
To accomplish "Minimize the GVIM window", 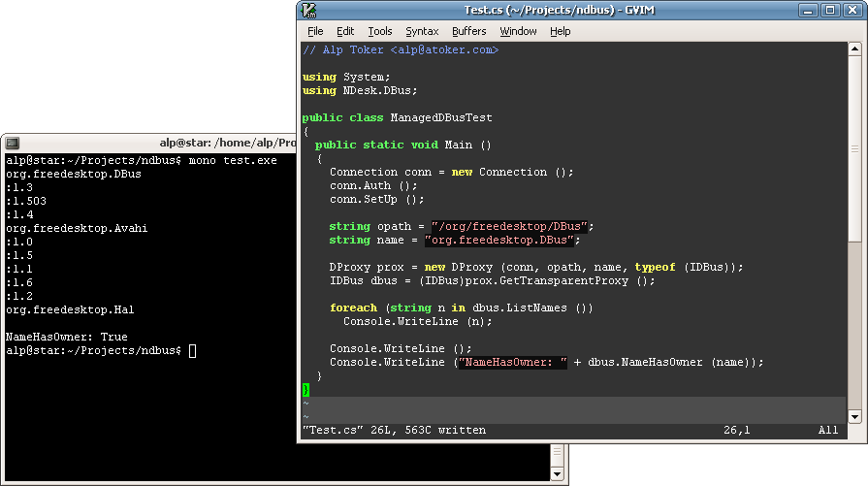I will coord(808,11).
